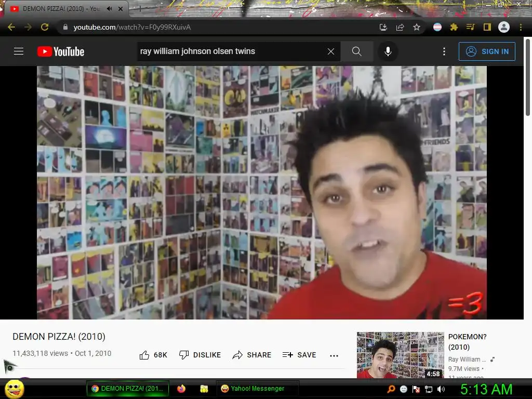This screenshot has height=399, width=532.
Task: Click the address bar padlock icon
Action: 65,27
